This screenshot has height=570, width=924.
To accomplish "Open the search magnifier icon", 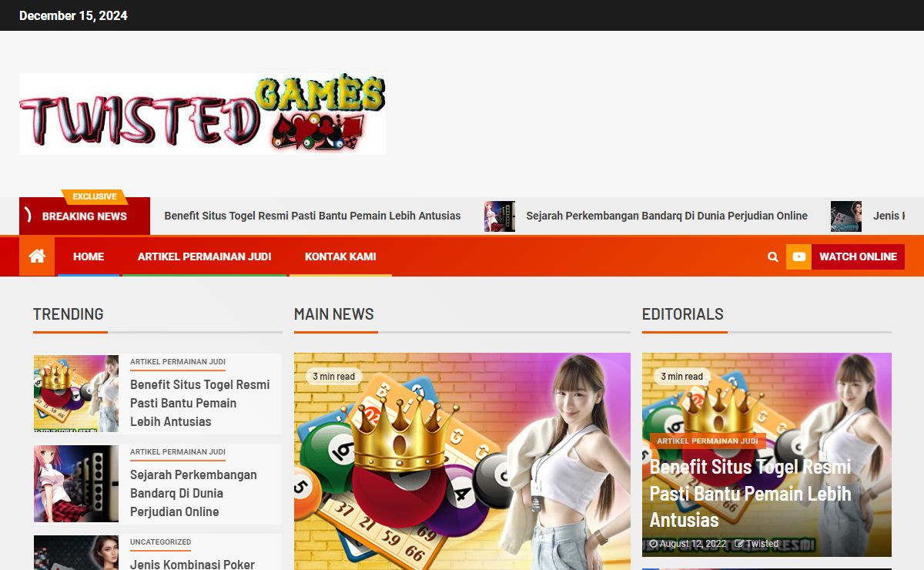I will 773,257.
